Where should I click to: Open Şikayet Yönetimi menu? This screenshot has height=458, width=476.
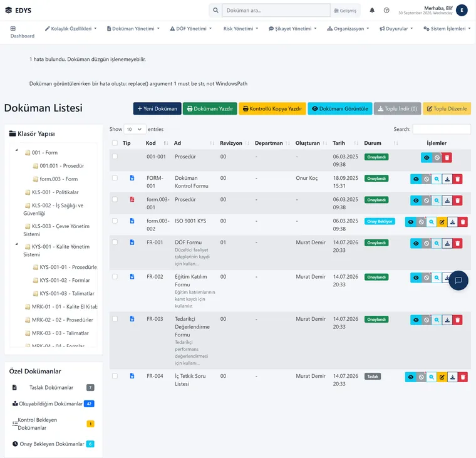pos(292,29)
